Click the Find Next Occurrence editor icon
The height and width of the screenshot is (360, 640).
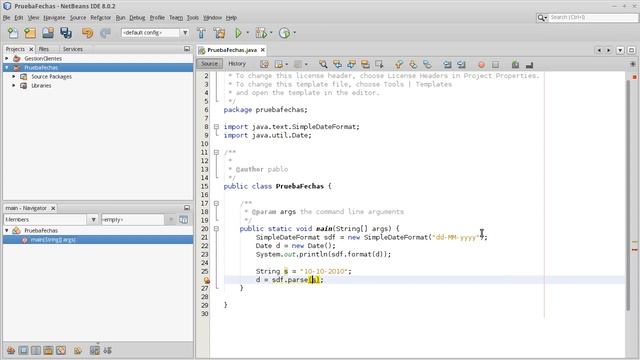pyautogui.click(x=351, y=64)
